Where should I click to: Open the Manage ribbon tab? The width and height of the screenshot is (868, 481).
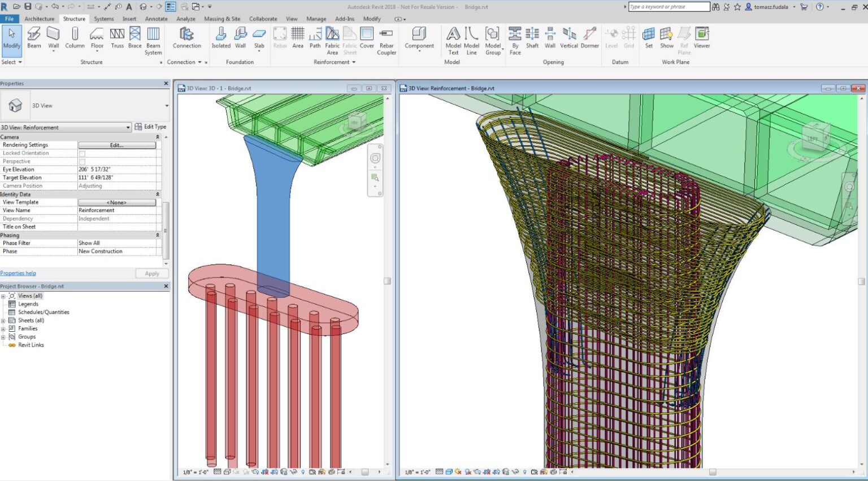pyautogui.click(x=316, y=19)
